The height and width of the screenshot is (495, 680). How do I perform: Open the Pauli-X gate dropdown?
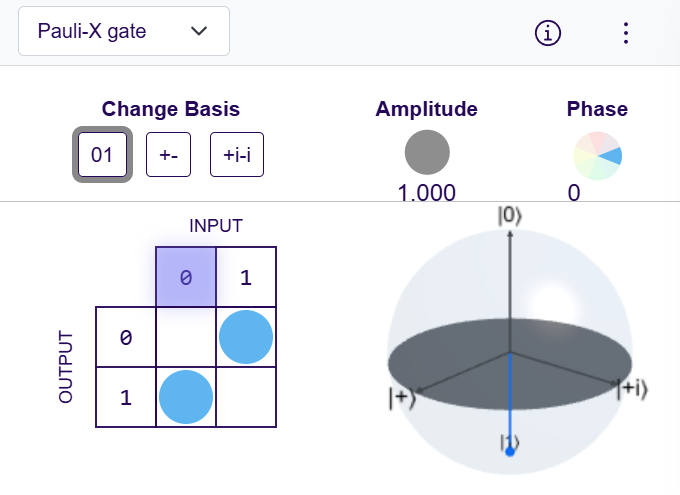pyautogui.click(x=124, y=31)
